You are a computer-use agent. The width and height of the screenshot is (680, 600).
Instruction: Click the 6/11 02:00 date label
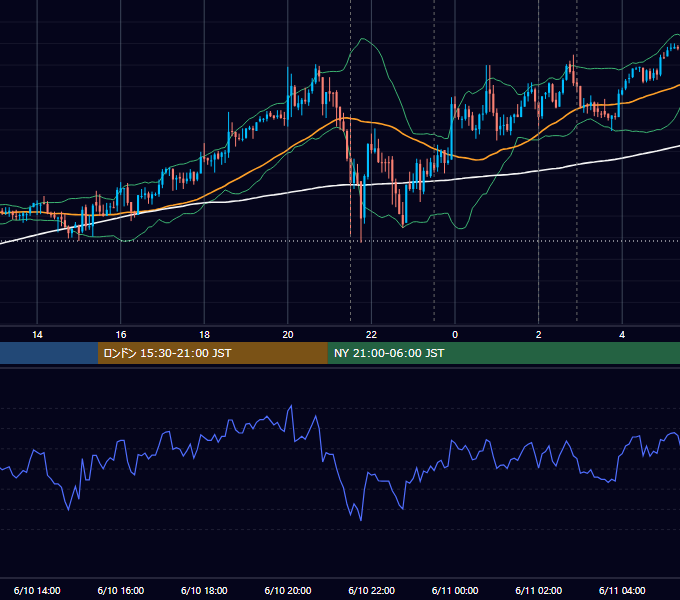(x=539, y=590)
